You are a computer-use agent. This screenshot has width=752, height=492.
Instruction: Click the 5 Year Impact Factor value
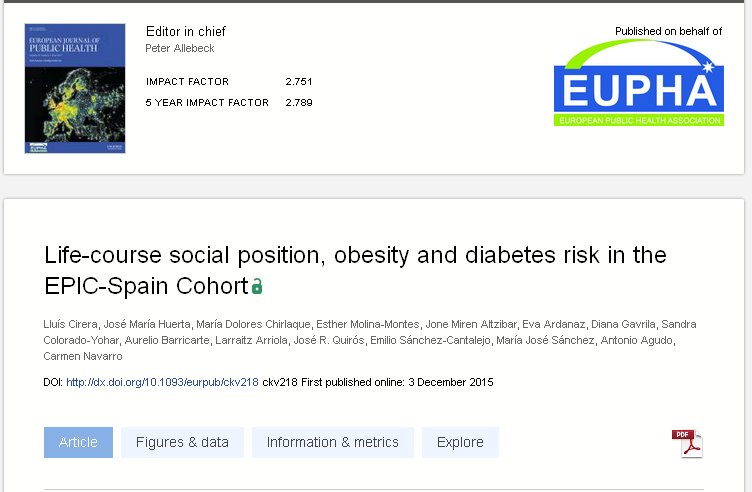coord(299,102)
